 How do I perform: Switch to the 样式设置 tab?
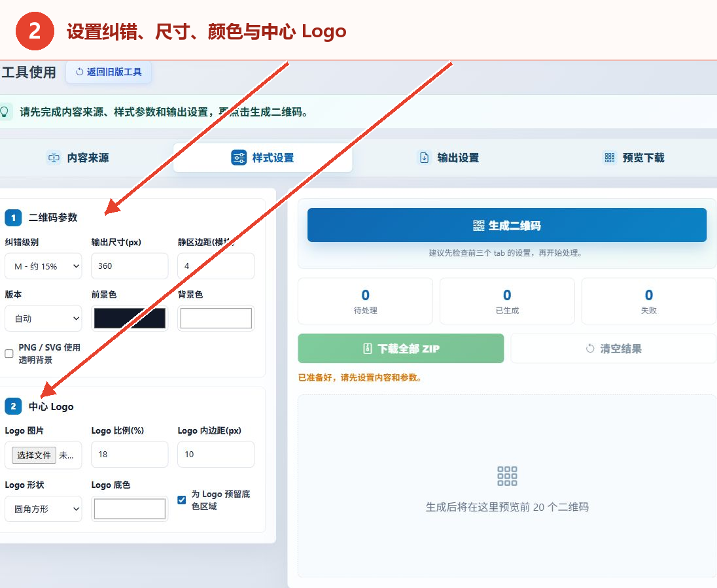pyautogui.click(x=262, y=158)
